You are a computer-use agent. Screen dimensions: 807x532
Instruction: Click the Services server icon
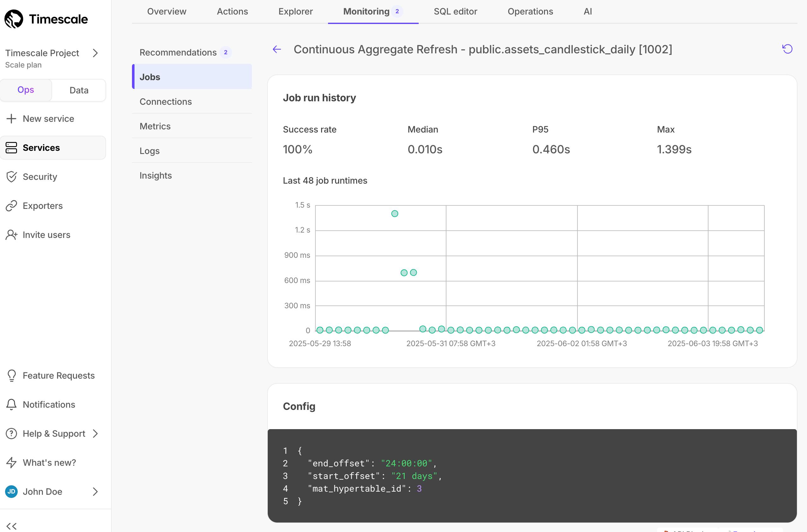click(x=11, y=148)
